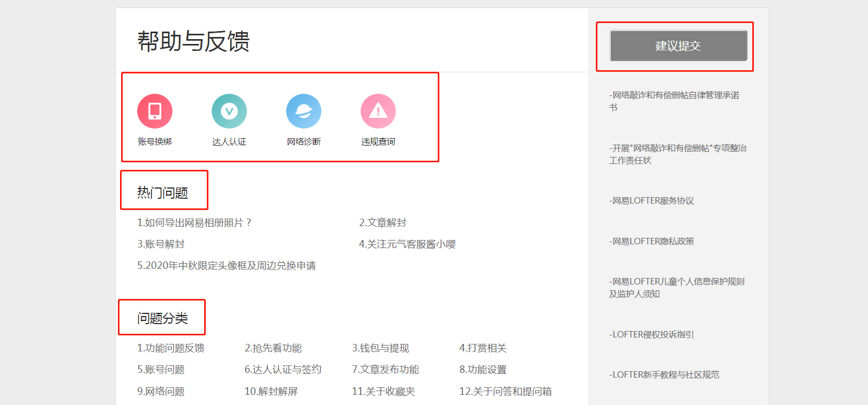Viewport: 868px width, 405px height.
Task: Click the 账号换绑 text label
Action: [x=155, y=141]
